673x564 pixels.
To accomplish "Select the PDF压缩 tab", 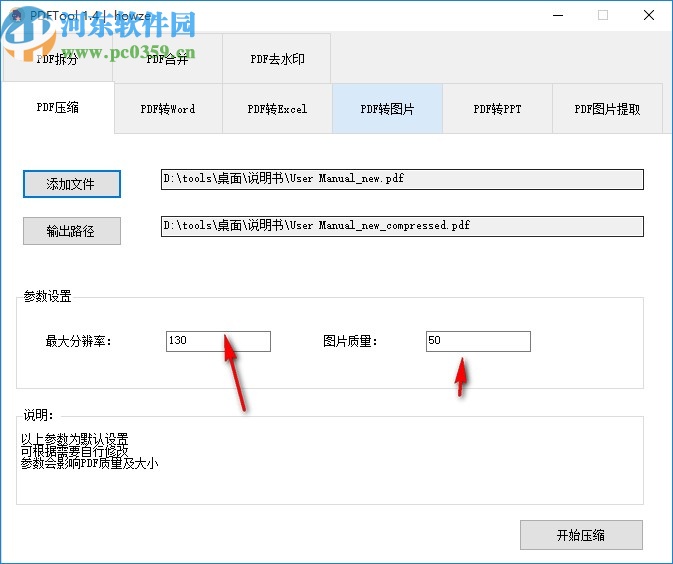I will click(x=58, y=107).
